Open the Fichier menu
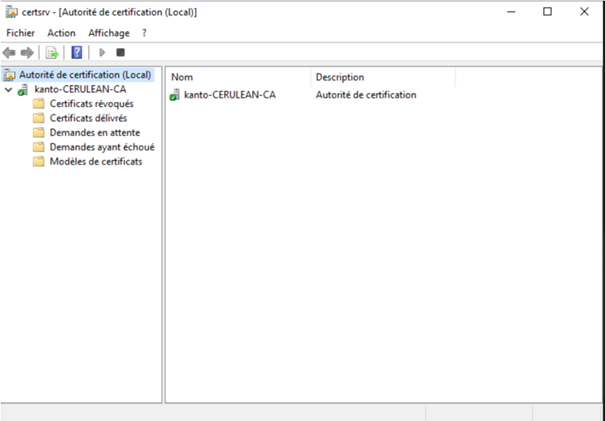 [x=20, y=33]
